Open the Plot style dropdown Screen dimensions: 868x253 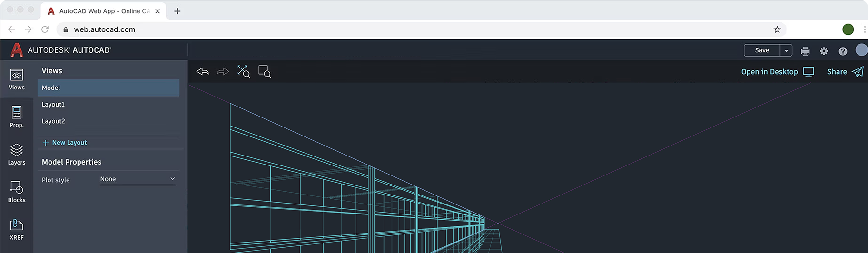(138, 179)
